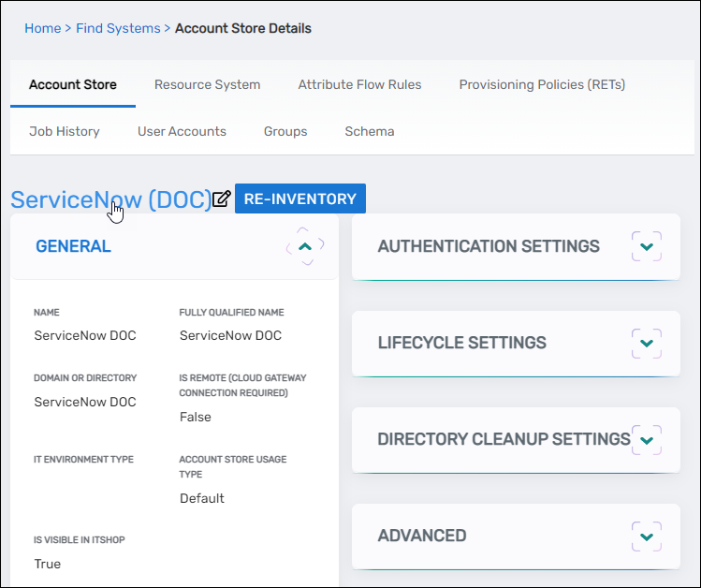Click the Fully Qualified Name value
The image size is (701, 588).
(x=230, y=335)
